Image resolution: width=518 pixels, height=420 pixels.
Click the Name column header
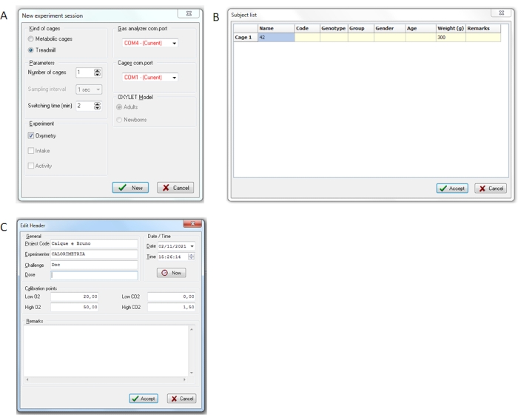point(276,28)
